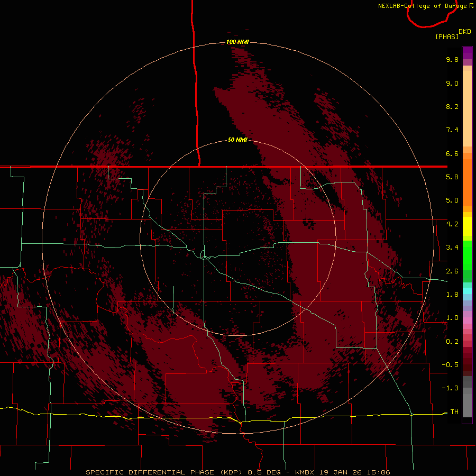Click the 0.2 color scale value

pyautogui.click(x=452, y=342)
